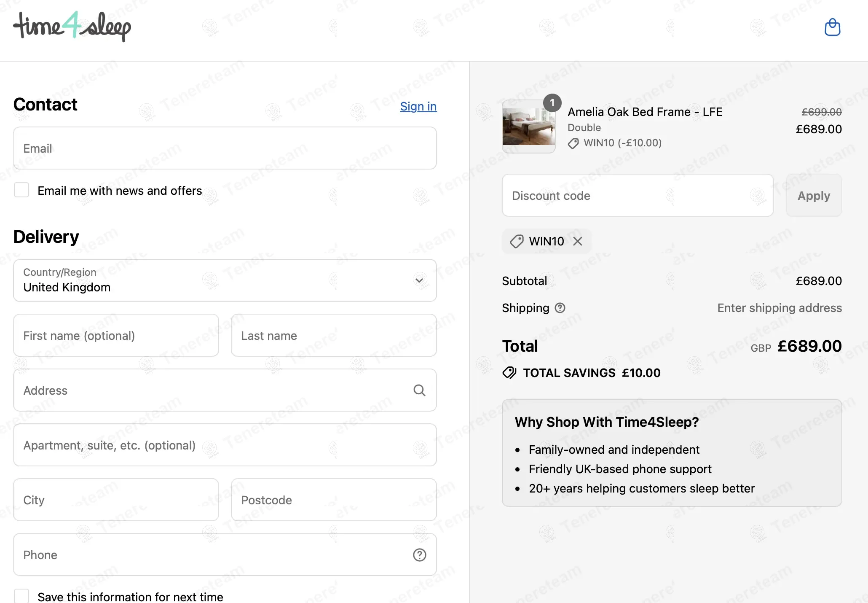868x603 pixels.
Task: Tick Email me with news and offers
Action: 21,190
